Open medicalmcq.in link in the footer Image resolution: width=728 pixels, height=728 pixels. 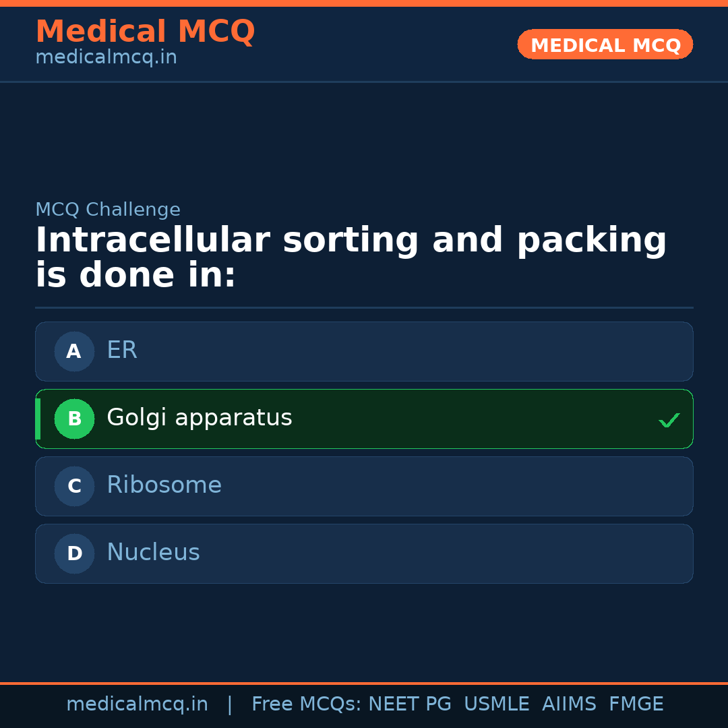tap(137, 704)
